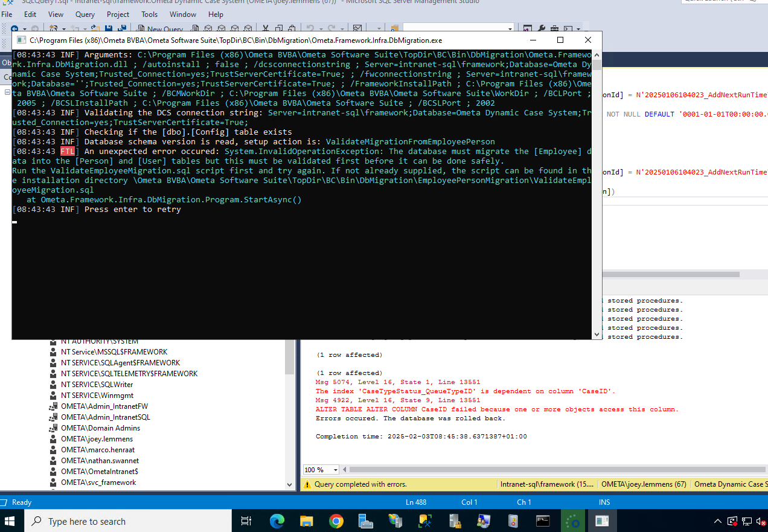
Task: Click the Task View taskbar icon
Action: click(x=246, y=521)
